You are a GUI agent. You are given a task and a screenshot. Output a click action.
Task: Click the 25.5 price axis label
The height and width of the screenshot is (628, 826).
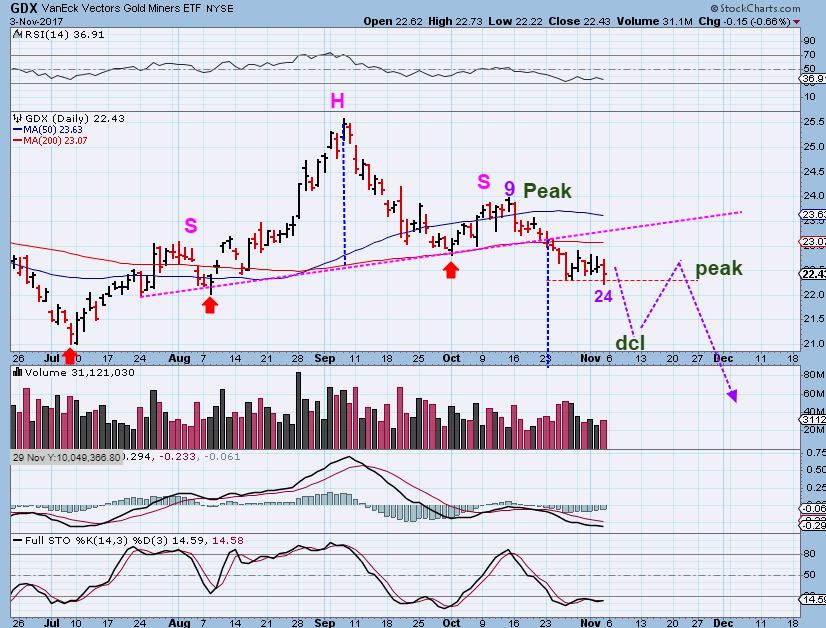coord(814,122)
